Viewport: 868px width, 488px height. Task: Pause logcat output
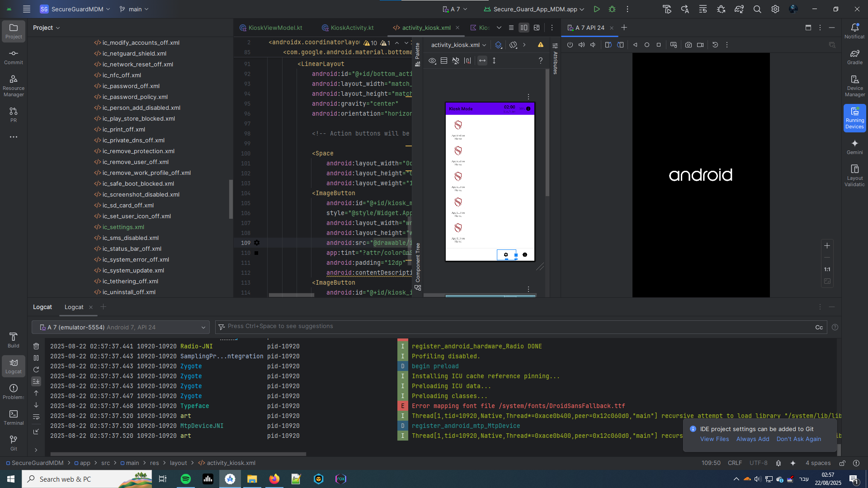(36, 358)
